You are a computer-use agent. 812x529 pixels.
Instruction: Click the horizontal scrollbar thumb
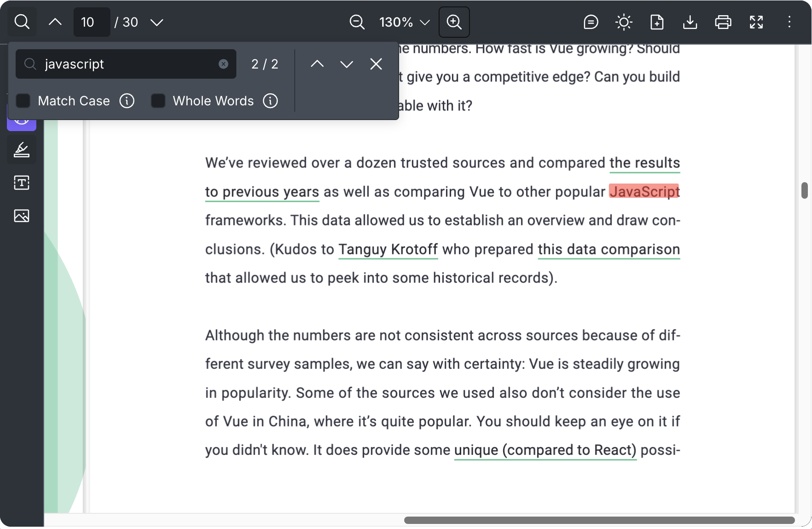[x=599, y=520]
